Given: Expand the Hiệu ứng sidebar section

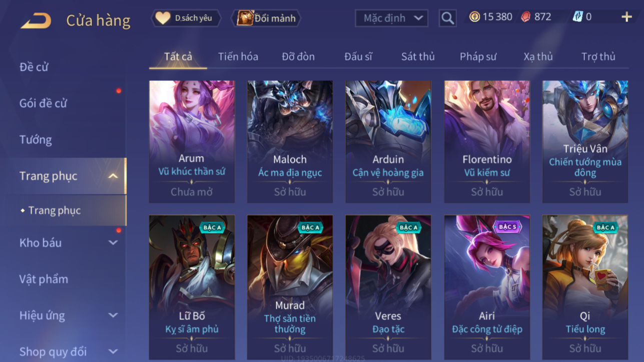Looking at the screenshot, I should (x=113, y=315).
